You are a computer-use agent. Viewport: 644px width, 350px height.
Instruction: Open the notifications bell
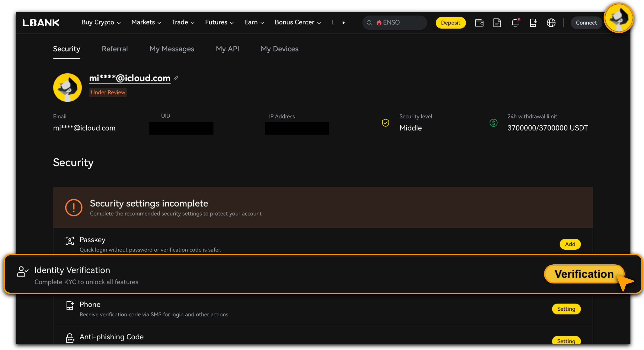(515, 23)
